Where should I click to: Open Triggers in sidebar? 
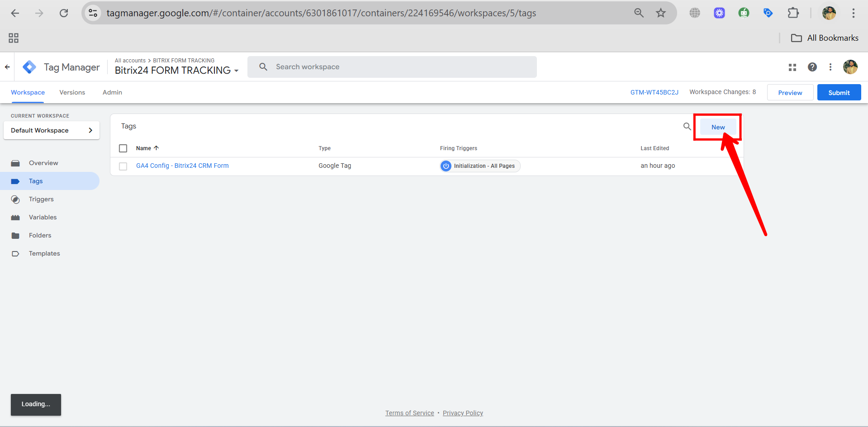click(41, 199)
